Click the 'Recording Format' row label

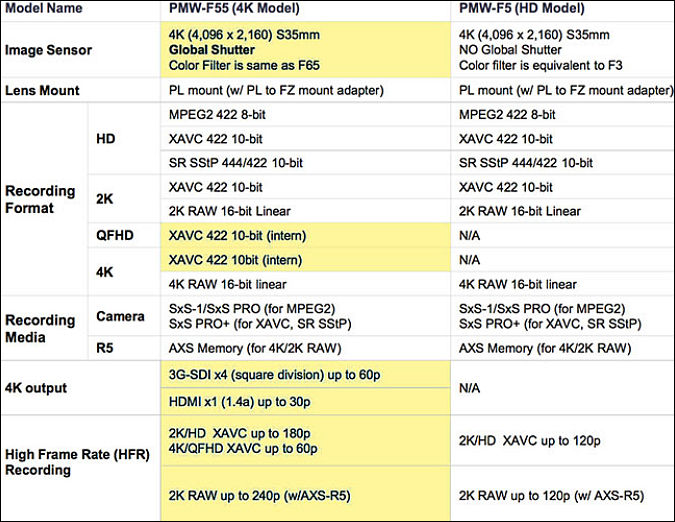coord(40,199)
